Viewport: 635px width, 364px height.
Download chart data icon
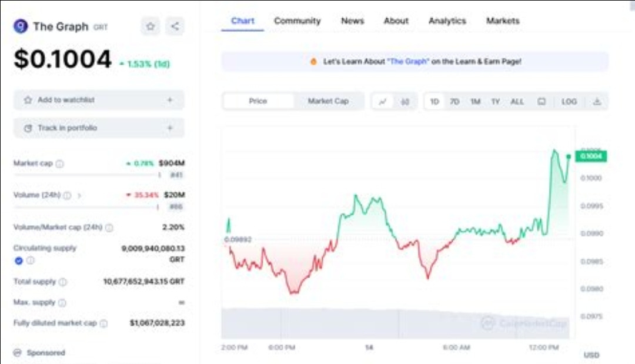597,102
